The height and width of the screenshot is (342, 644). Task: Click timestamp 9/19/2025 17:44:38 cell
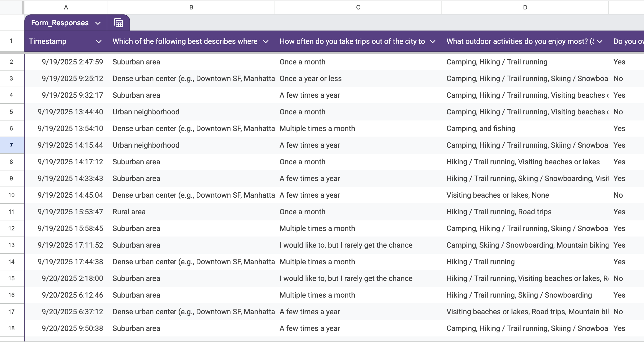pyautogui.click(x=66, y=262)
